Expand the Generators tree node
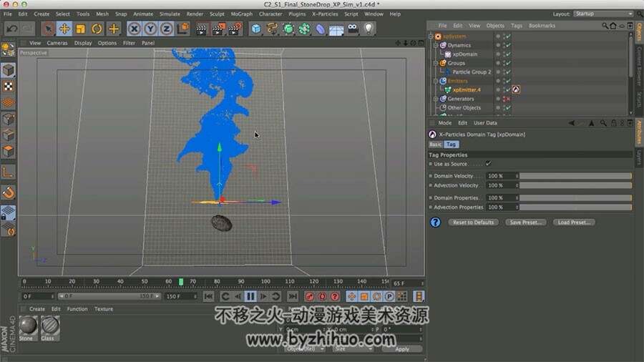The height and width of the screenshot is (362, 644). point(436,99)
